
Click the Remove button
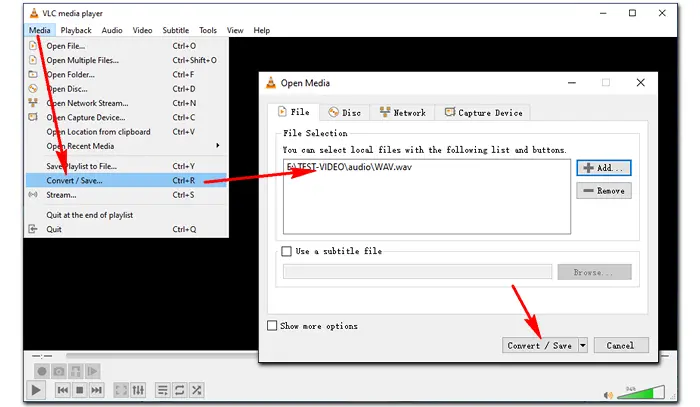point(604,191)
